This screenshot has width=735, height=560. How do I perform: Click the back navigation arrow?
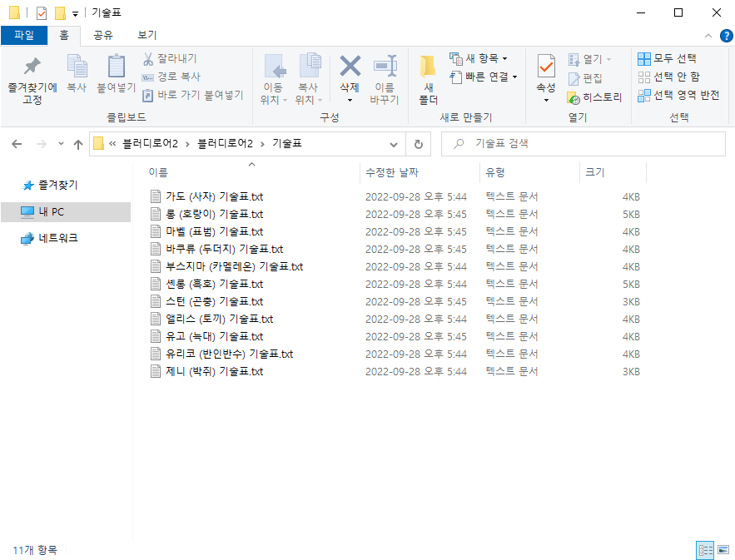17,144
